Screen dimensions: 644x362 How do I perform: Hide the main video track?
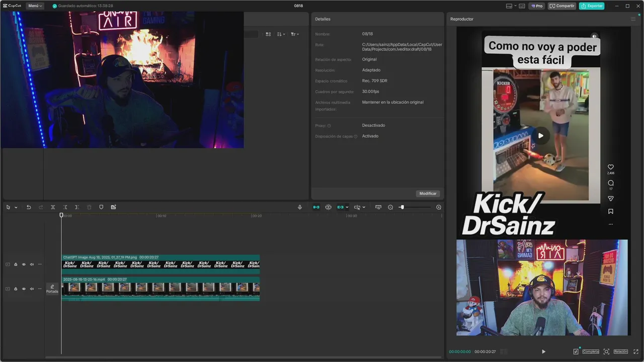(x=24, y=289)
